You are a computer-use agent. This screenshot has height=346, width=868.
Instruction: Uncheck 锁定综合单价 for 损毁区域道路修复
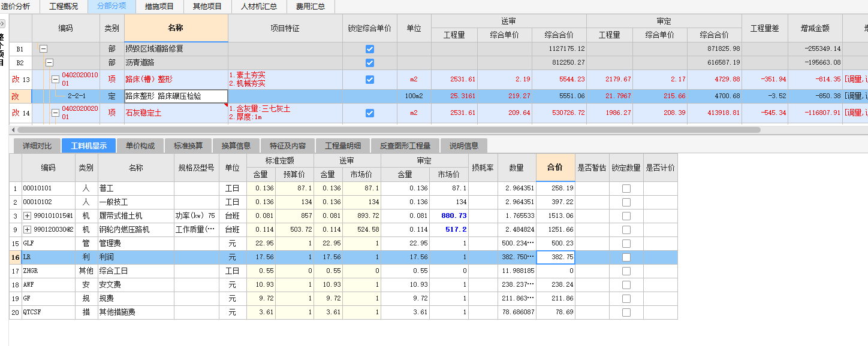[370, 49]
